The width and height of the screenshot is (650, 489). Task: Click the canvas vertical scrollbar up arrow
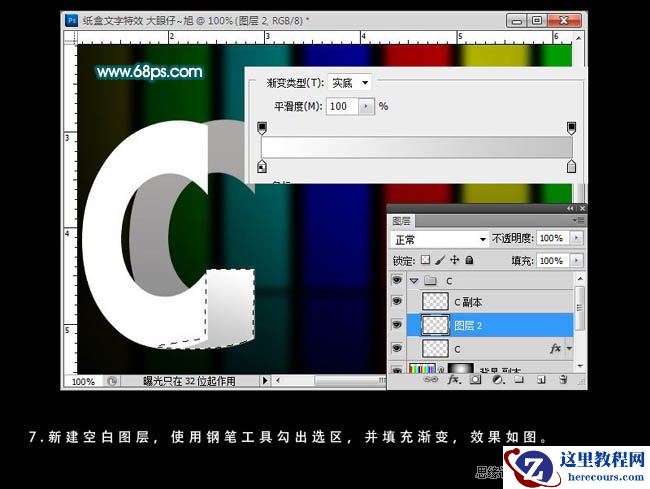pos(578,38)
